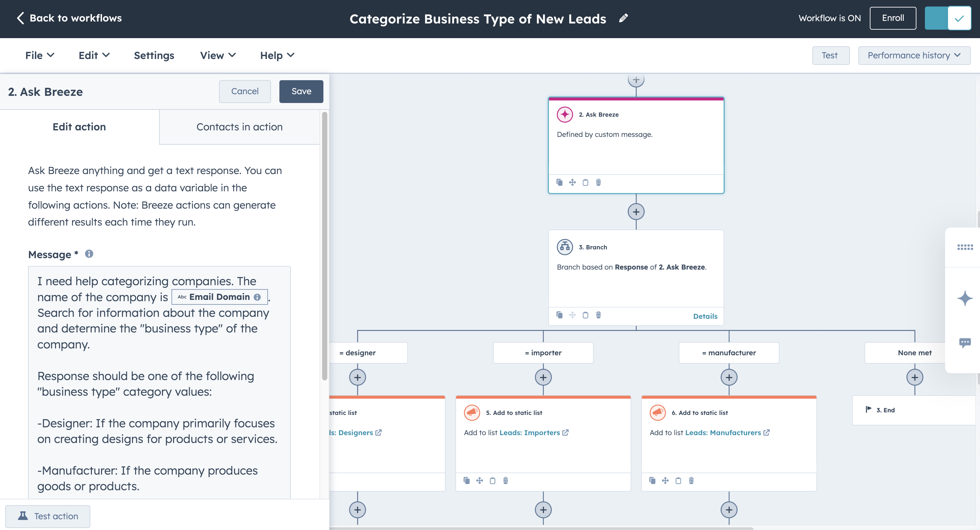
Task: Click clipboard icon on Leads: Importers card
Action: [492, 480]
